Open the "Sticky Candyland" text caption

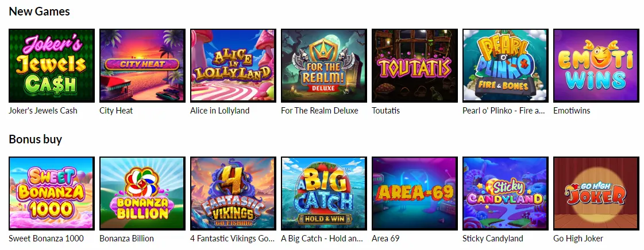tap(493, 239)
